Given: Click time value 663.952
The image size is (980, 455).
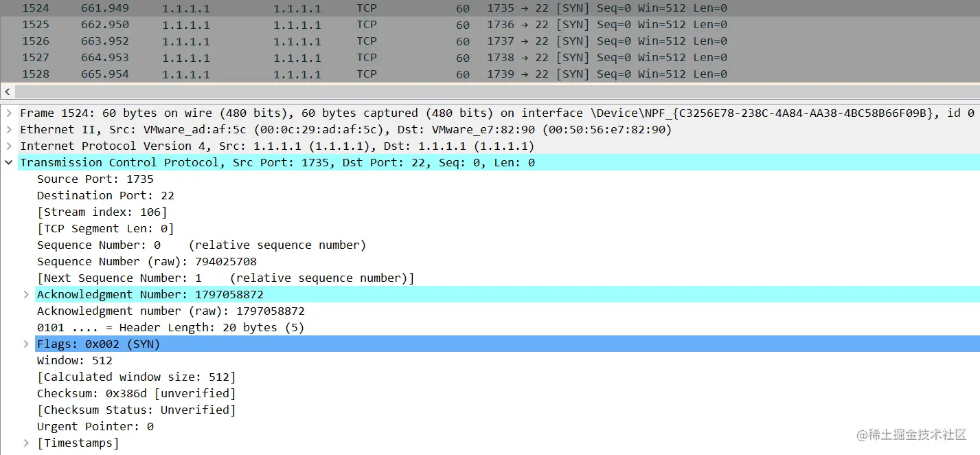Looking at the screenshot, I should (105, 41).
